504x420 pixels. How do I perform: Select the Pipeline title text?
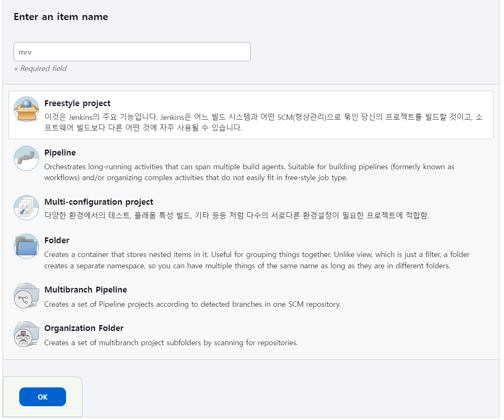[60, 153]
